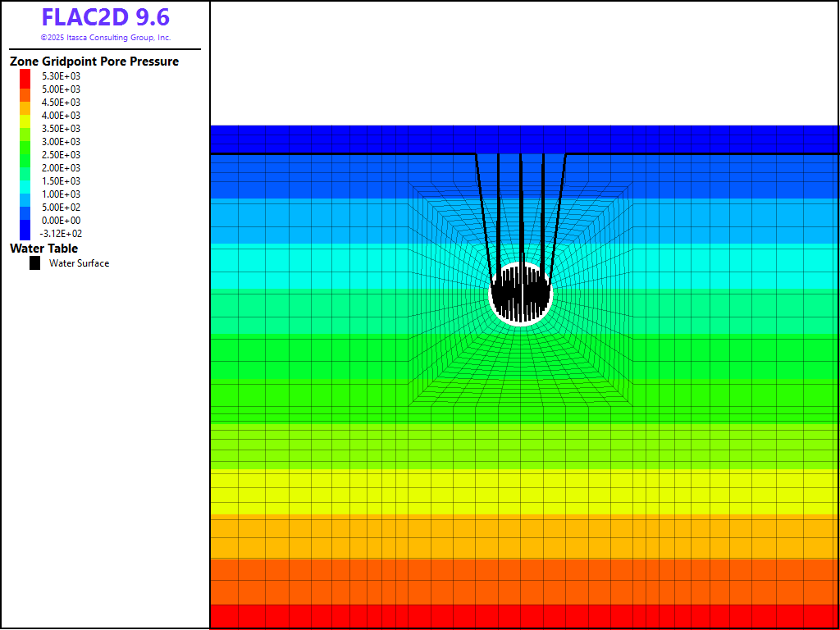Click the 2.50E+03 legend value

coord(62,155)
